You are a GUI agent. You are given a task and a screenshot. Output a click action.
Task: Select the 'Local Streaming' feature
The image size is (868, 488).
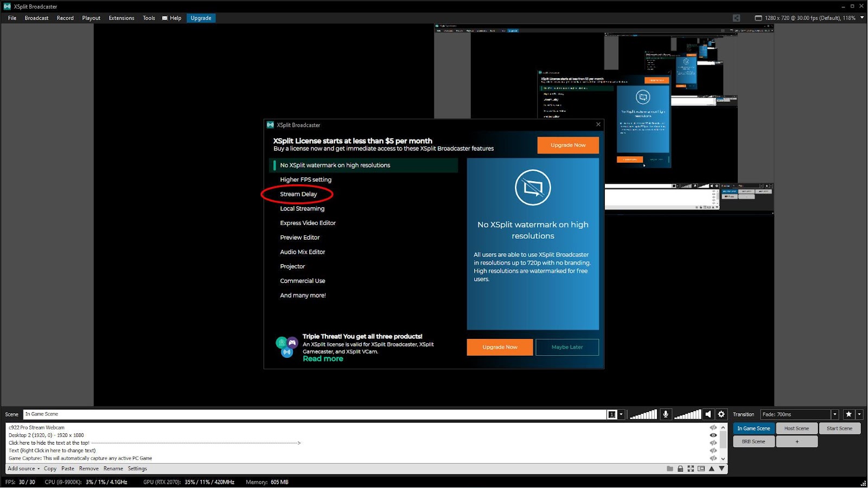pyautogui.click(x=302, y=209)
